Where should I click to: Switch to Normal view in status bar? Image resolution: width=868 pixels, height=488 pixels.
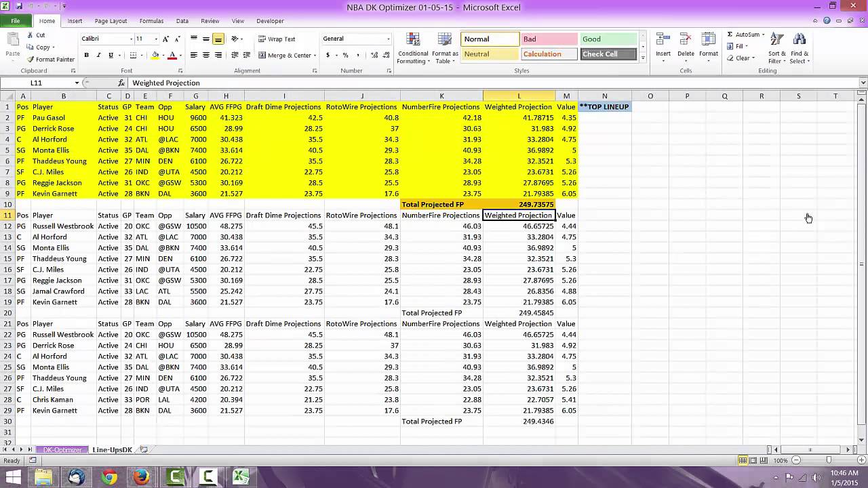pos(743,460)
